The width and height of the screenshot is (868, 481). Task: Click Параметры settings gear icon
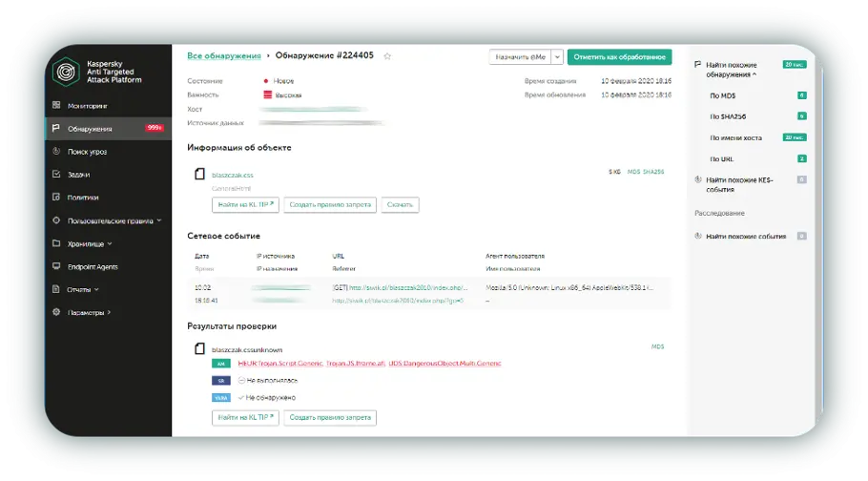coord(56,312)
